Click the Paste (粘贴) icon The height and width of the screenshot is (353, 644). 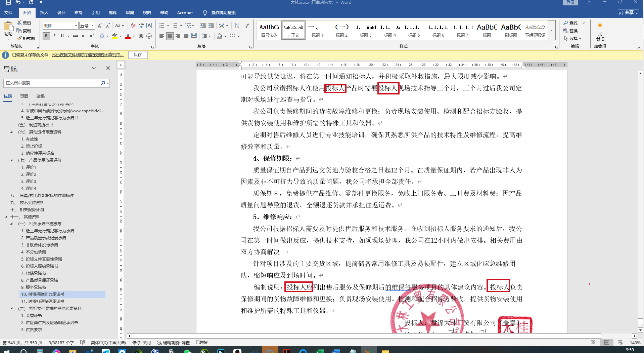click(8, 27)
